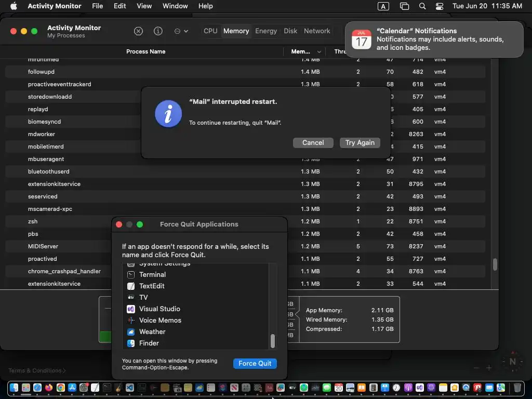532x399 pixels.
Task: Open Control Center in the menu bar
Action: (440, 6)
